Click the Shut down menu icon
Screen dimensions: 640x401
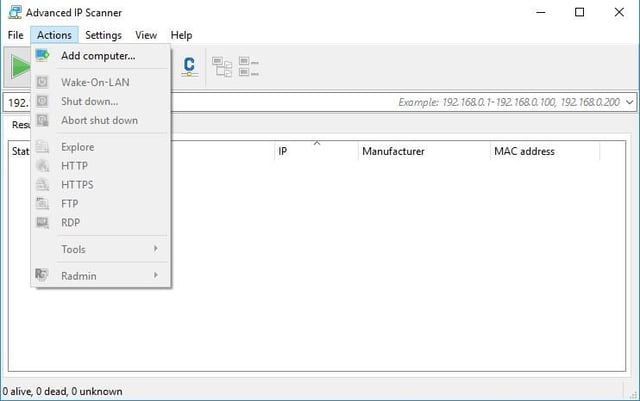coord(42,101)
